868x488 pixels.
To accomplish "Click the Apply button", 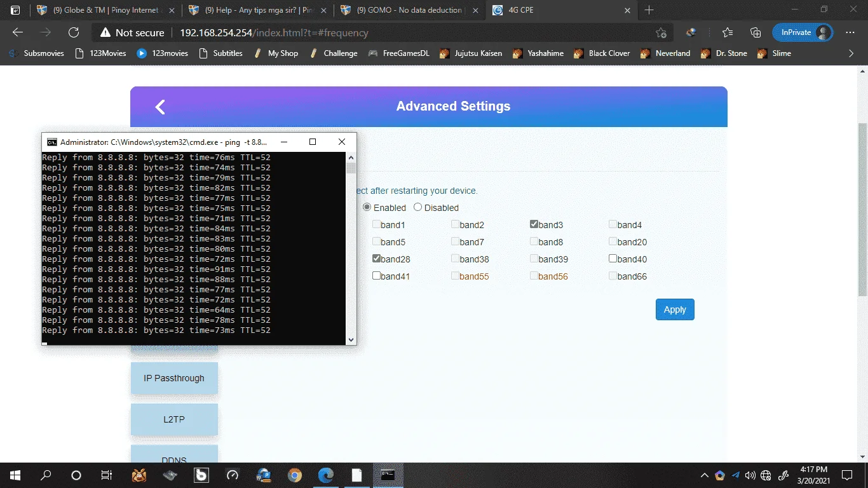I will tap(675, 309).
